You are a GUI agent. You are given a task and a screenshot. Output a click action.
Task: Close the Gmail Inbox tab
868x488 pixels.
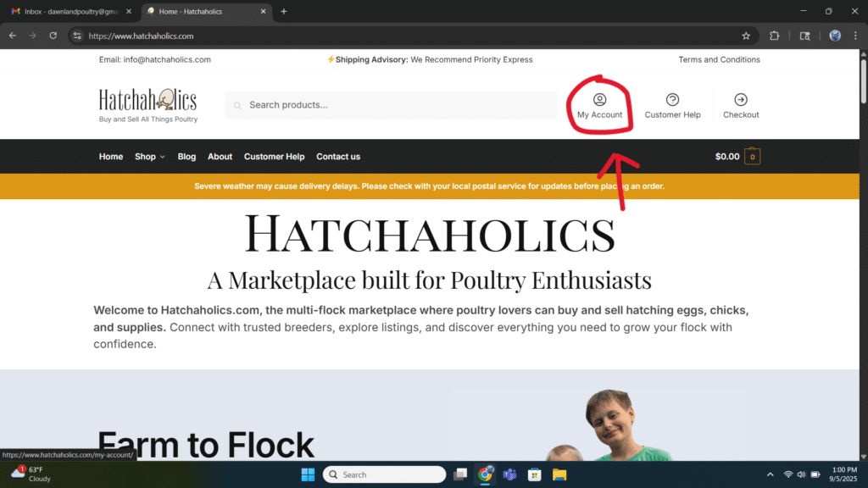tap(129, 11)
